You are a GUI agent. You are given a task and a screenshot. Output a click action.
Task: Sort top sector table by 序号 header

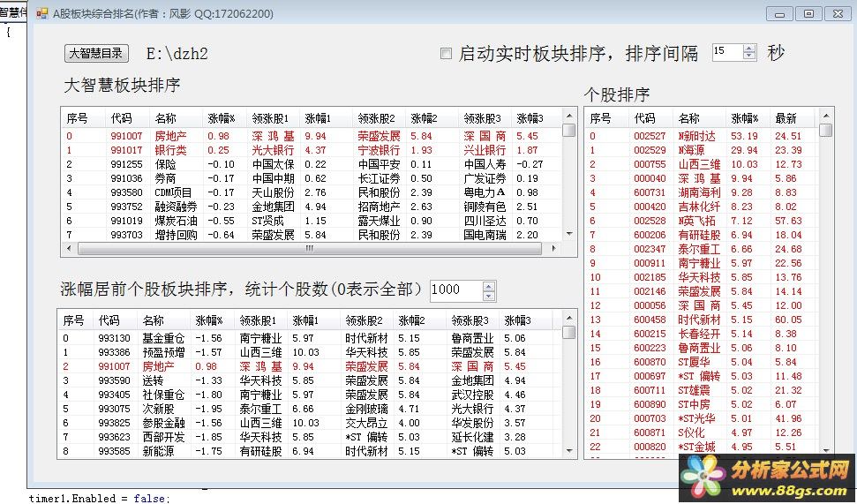point(83,118)
